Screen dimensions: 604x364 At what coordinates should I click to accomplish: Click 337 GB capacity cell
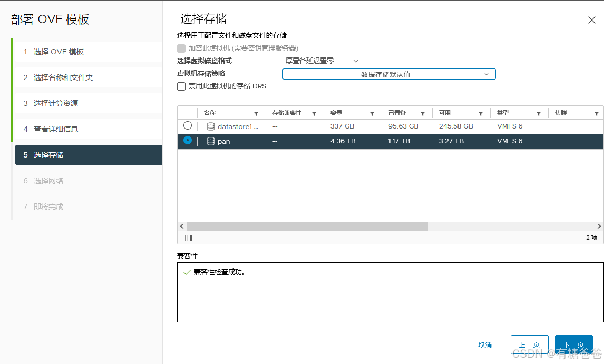pos(342,126)
